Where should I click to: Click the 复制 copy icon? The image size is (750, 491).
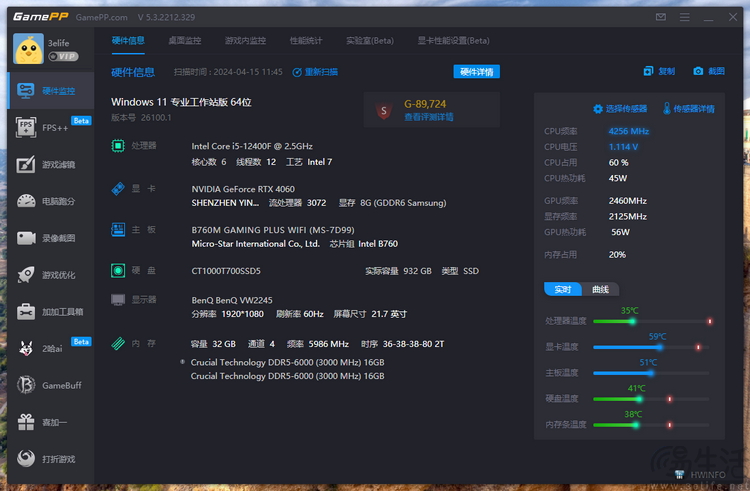click(648, 71)
